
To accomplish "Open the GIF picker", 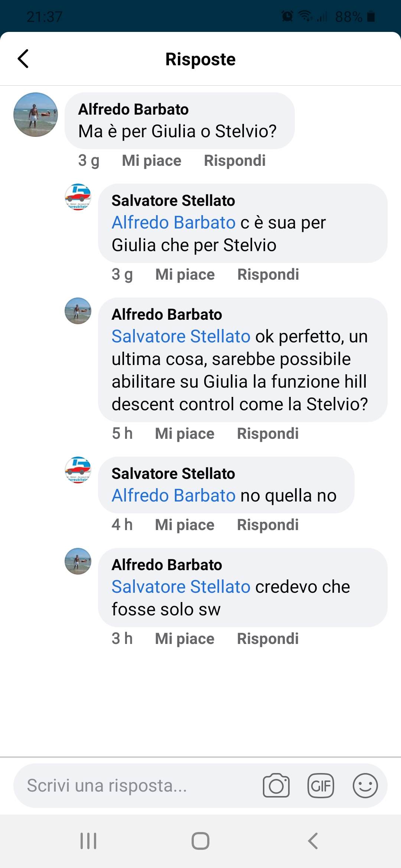I will pos(321,785).
